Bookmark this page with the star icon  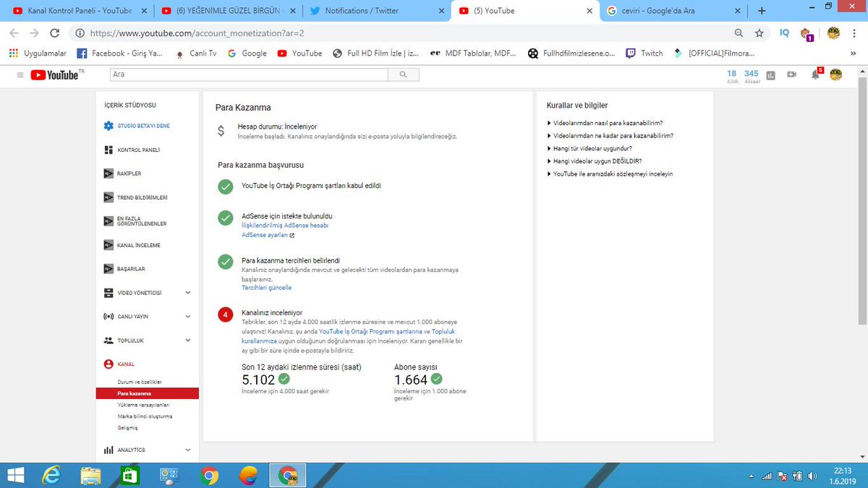[759, 33]
